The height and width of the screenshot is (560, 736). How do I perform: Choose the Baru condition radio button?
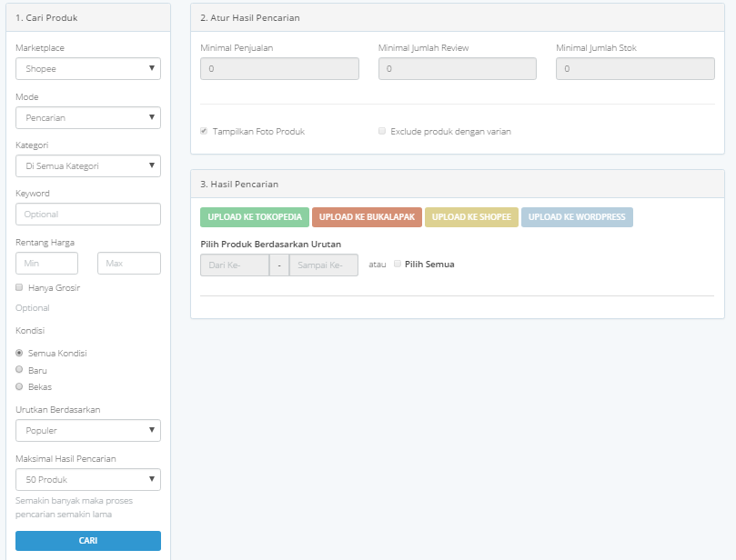pos(19,370)
